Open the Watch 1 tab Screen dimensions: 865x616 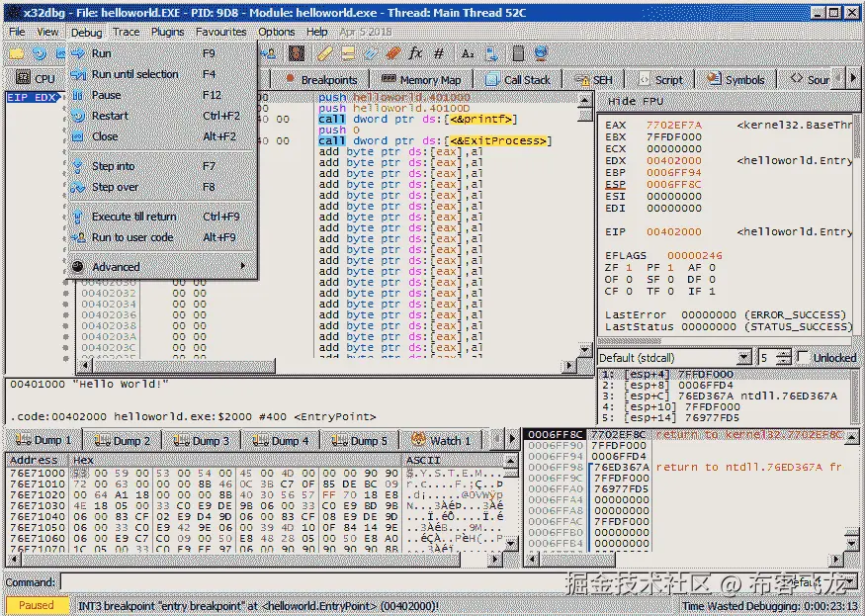(x=441, y=440)
